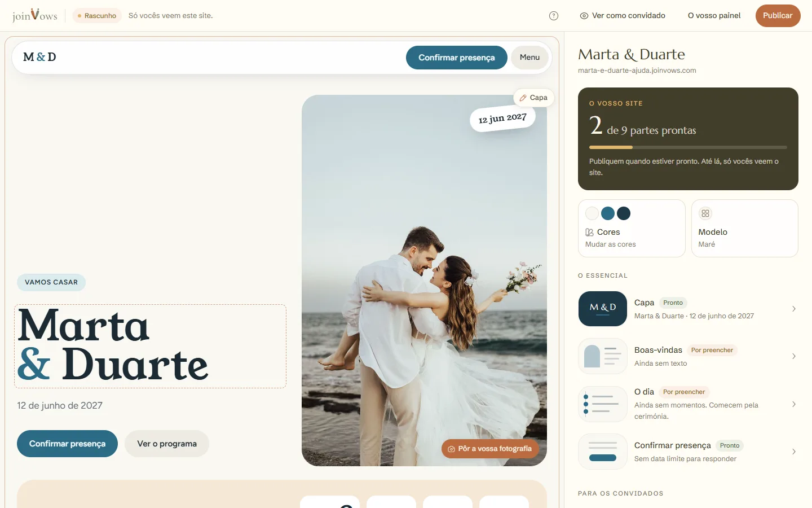Click the Rascunho status badge
Viewport: 812px width, 508px height.
[97, 16]
